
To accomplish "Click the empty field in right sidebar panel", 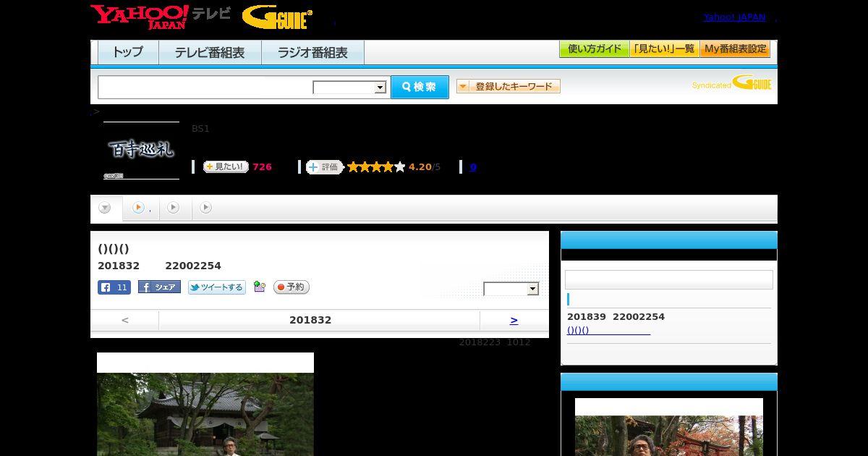I will click(x=669, y=280).
